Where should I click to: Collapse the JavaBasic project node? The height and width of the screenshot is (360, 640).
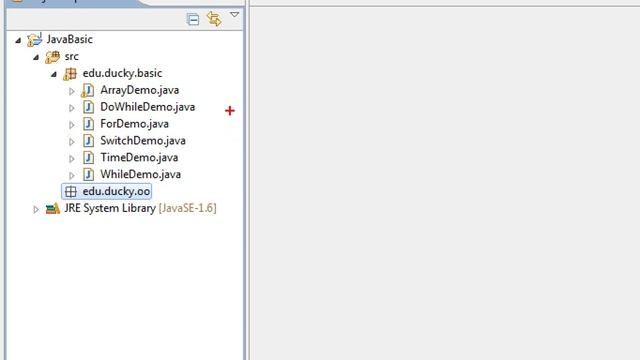click(18, 40)
